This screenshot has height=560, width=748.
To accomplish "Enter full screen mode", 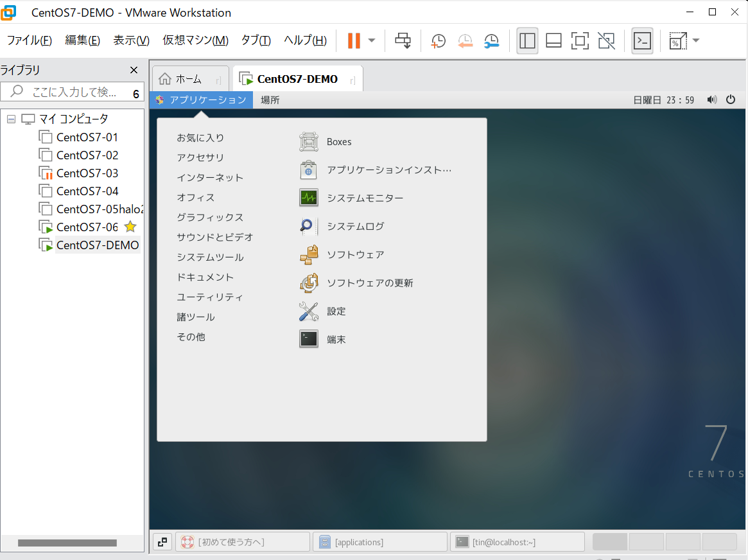I will (x=580, y=40).
